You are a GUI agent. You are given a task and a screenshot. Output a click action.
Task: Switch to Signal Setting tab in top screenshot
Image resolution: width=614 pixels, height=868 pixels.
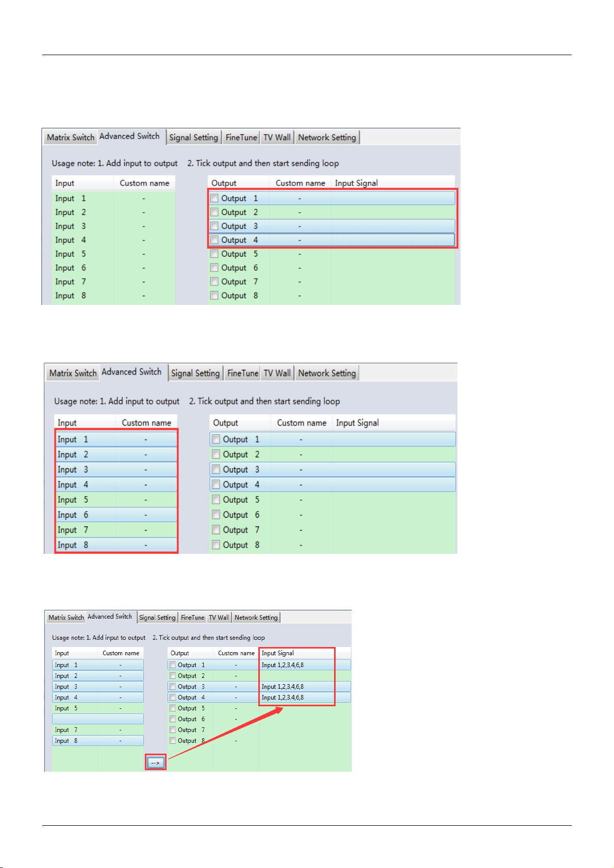(194, 138)
